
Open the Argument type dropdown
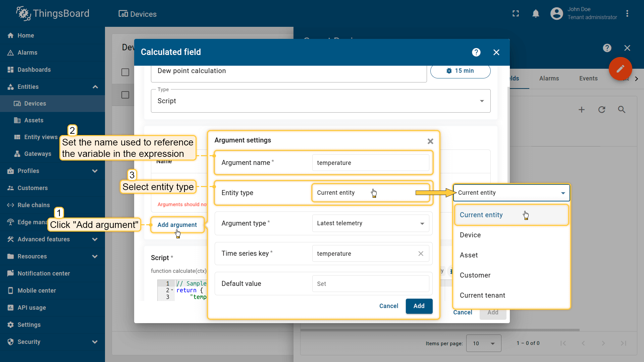370,223
